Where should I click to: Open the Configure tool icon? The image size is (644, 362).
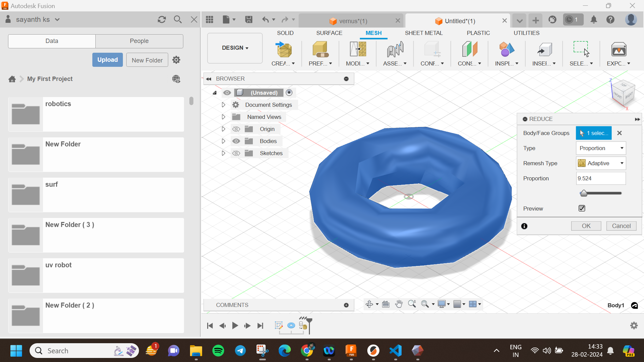pyautogui.click(x=432, y=50)
